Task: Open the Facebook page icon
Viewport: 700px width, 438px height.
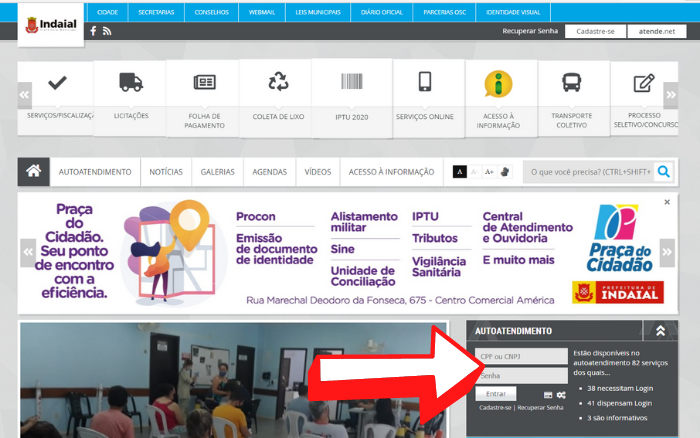Action: pos(94,31)
